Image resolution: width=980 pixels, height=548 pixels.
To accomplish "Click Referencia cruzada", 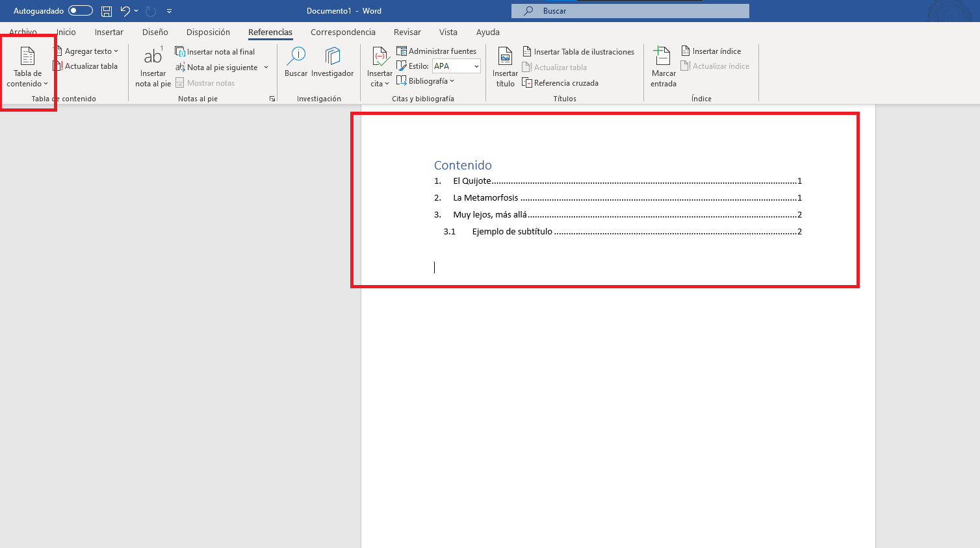I will pyautogui.click(x=560, y=83).
